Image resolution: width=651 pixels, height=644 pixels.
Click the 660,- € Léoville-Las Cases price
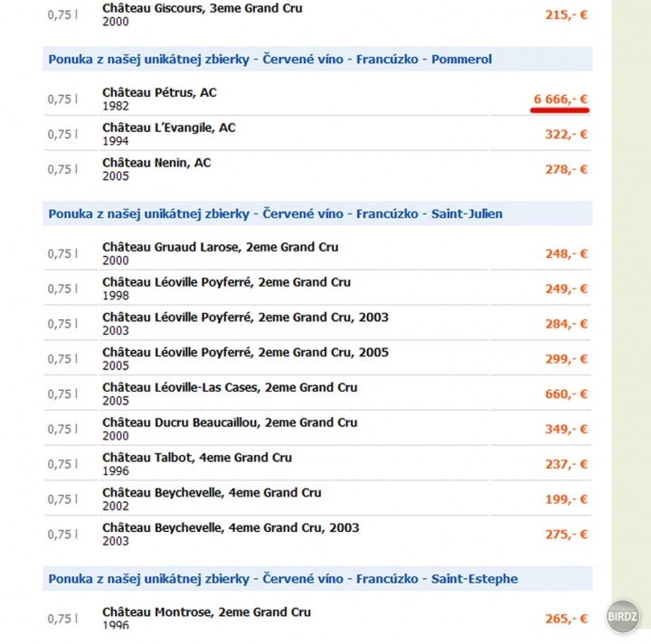coord(566,394)
